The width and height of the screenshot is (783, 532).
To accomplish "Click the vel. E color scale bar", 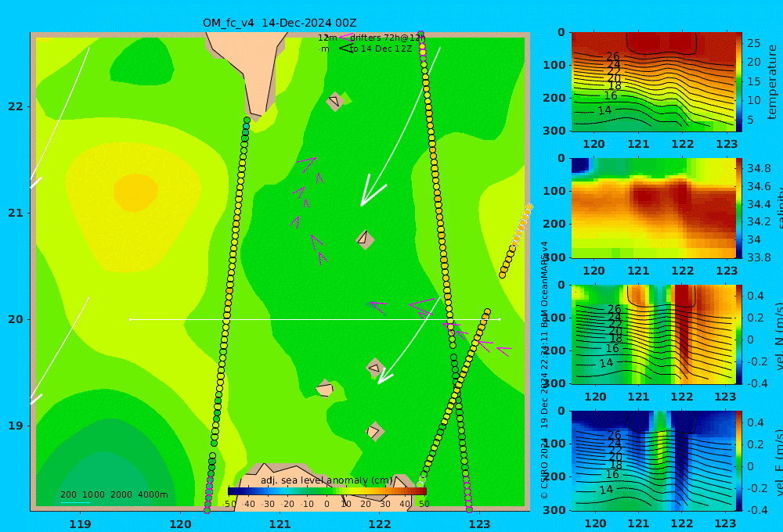I will pos(739,461).
